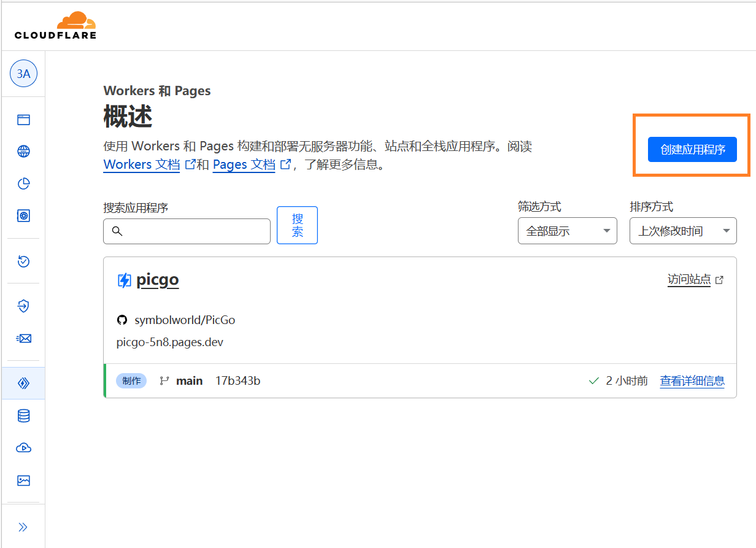This screenshot has height=548, width=756.
Task: Open the 筛选方式 全部显示 dropdown
Action: pos(567,231)
